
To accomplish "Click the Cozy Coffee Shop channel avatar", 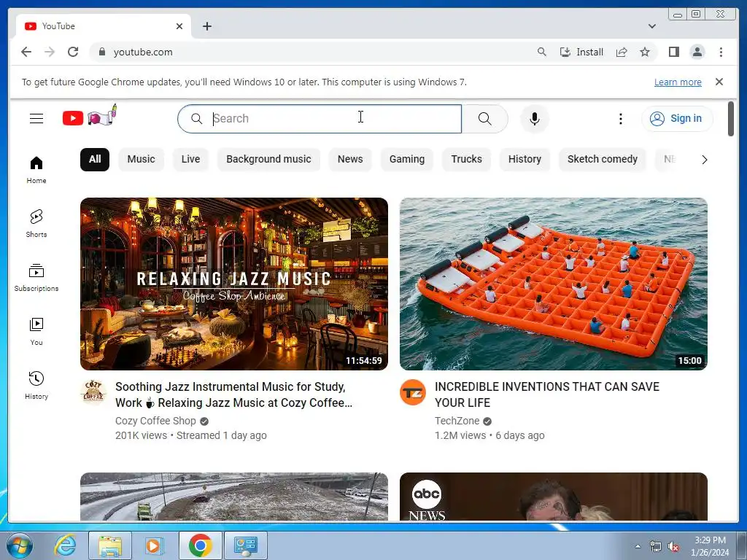I will (x=93, y=392).
